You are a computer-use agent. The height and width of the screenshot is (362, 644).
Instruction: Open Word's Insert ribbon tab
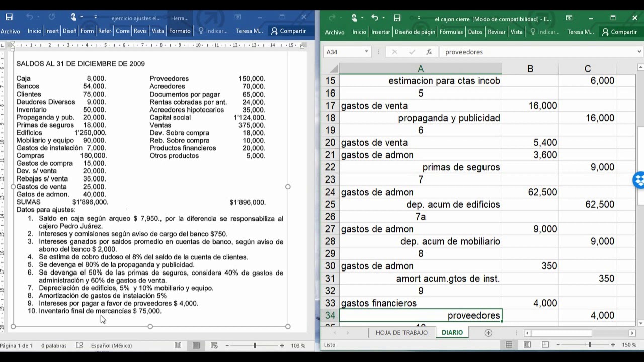[x=52, y=31]
